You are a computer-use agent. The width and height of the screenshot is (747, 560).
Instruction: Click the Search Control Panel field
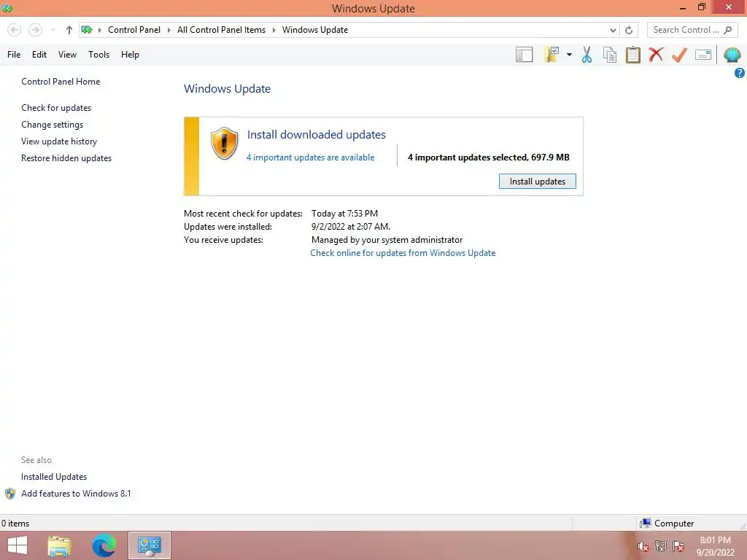tap(692, 30)
